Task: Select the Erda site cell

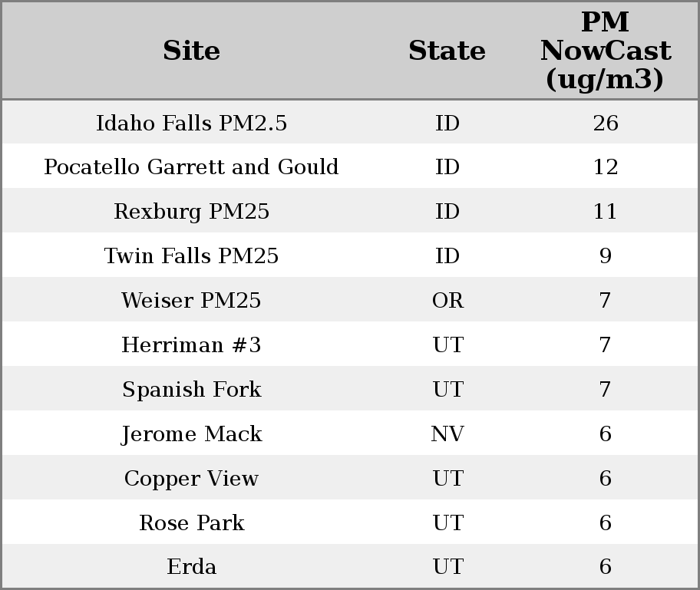Action: (191, 567)
